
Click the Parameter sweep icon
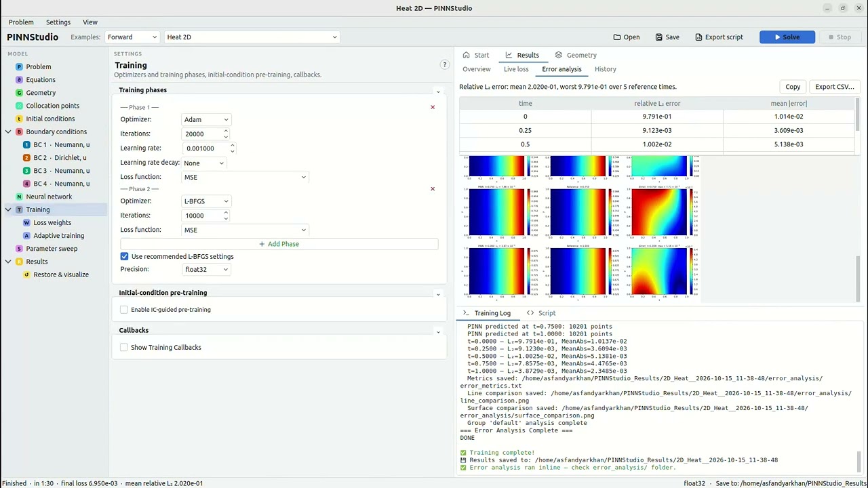point(19,249)
